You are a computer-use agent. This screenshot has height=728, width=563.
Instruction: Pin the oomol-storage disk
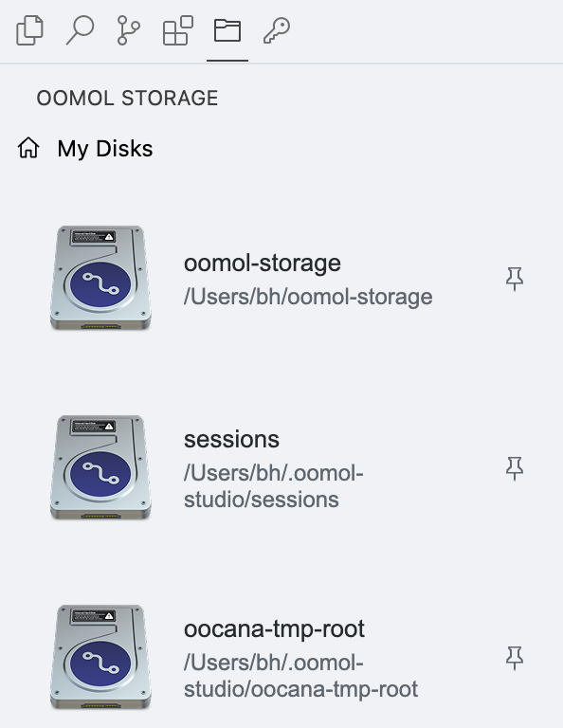click(515, 279)
